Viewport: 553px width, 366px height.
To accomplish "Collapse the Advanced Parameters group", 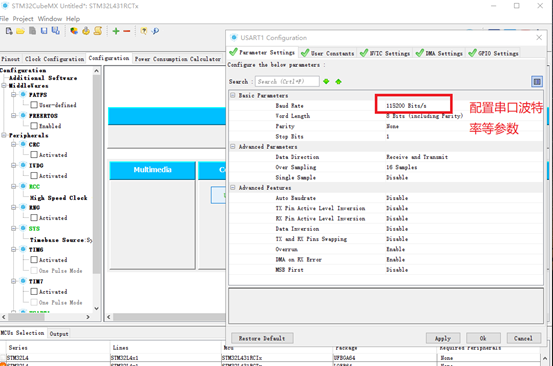I will coord(233,146).
